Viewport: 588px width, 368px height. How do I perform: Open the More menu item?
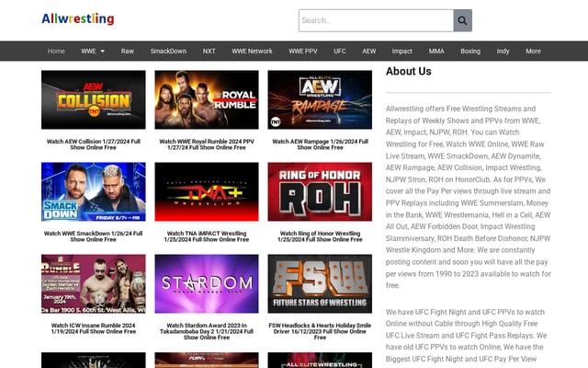[x=533, y=52]
